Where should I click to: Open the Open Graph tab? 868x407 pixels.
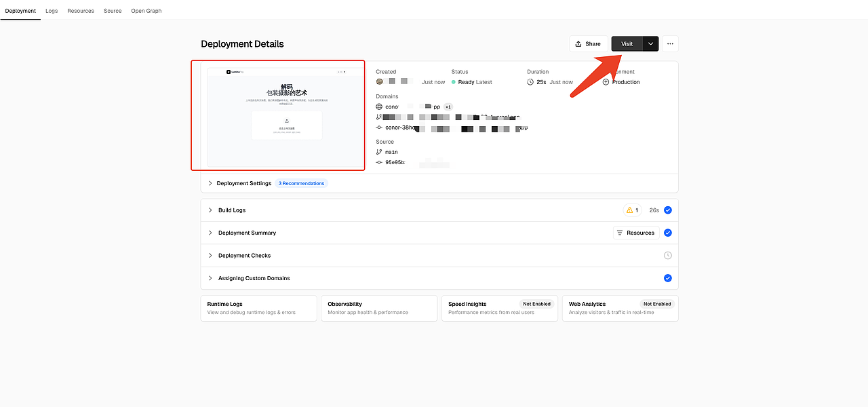click(146, 11)
